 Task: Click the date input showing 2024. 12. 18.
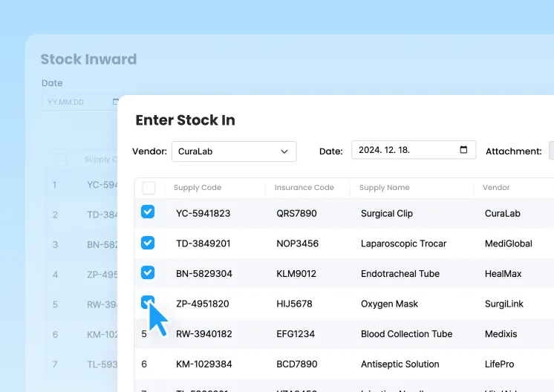point(405,150)
